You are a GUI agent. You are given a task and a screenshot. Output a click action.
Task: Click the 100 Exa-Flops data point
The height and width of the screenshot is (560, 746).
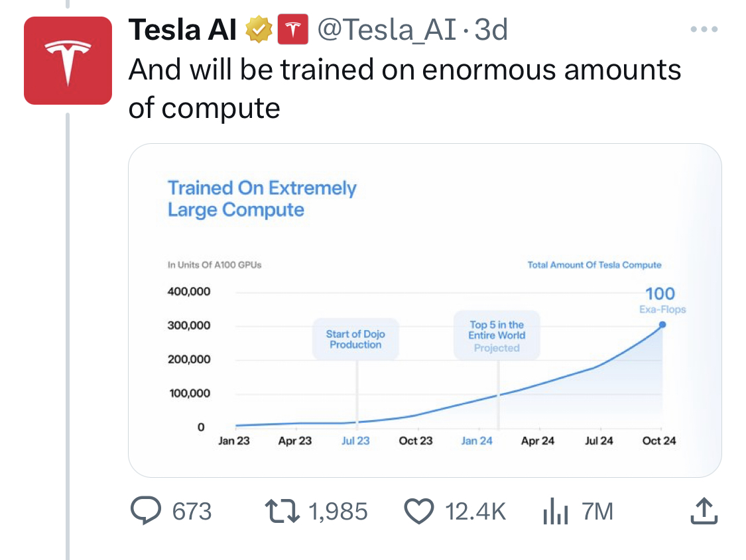click(x=662, y=324)
